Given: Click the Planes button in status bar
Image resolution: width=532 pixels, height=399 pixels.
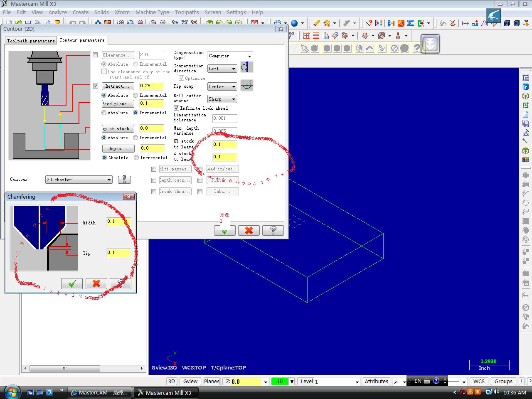Looking at the screenshot, I should coord(212,382).
